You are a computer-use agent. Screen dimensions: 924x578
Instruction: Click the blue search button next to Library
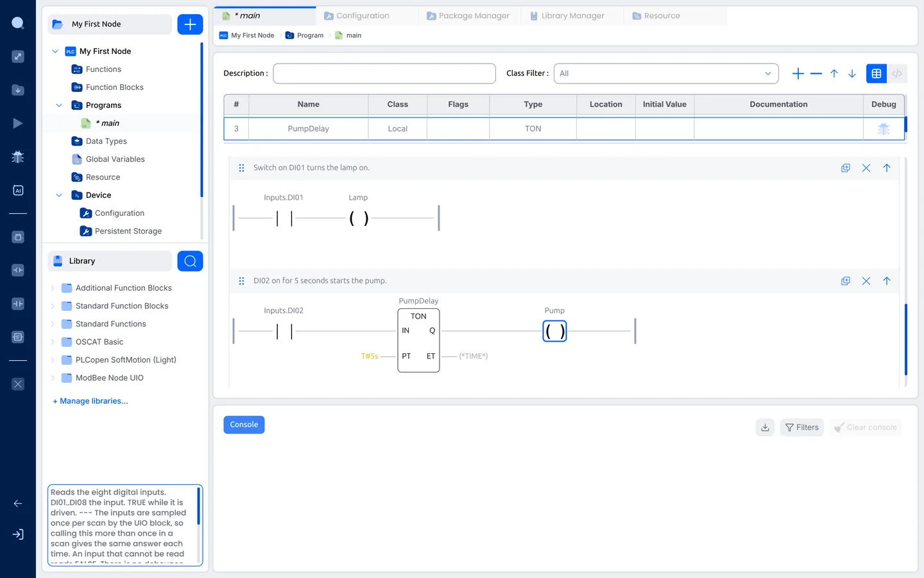(190, 261)
